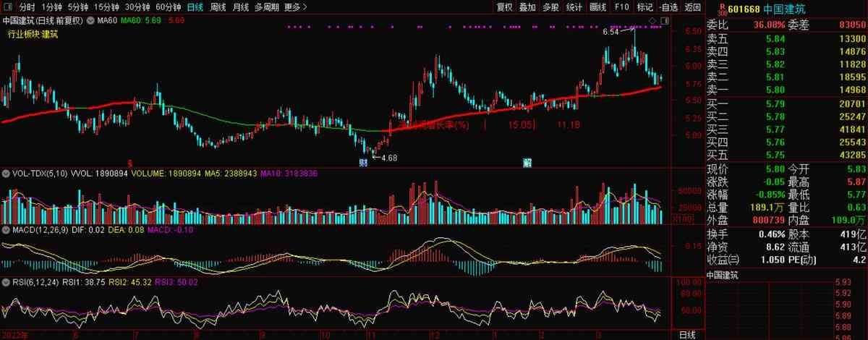The image size is (868, 340).
Task: Toggle 叠加 overlay comparison
Action: (x=528, y=7)
